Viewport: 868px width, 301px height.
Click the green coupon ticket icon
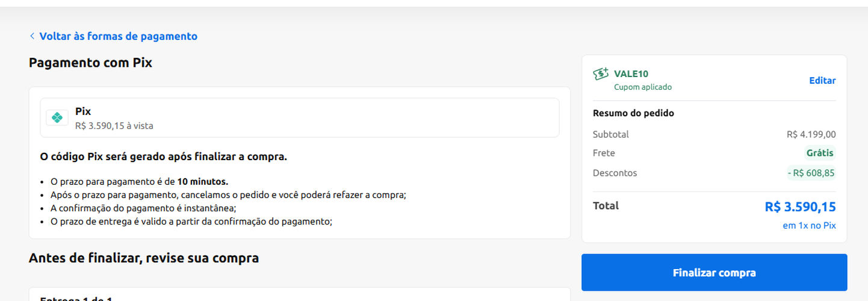(x=601, y=74)
